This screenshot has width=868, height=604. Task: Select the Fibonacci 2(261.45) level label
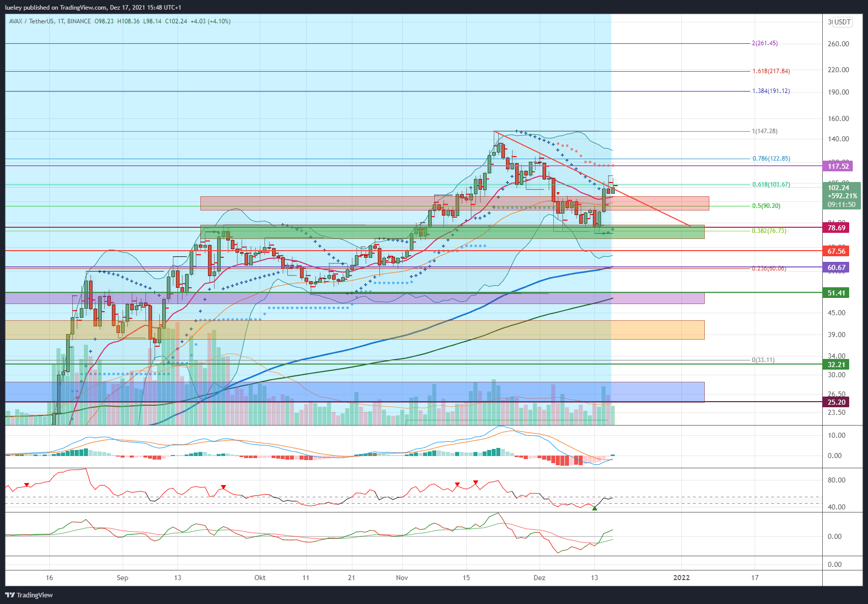coord(765,43)
